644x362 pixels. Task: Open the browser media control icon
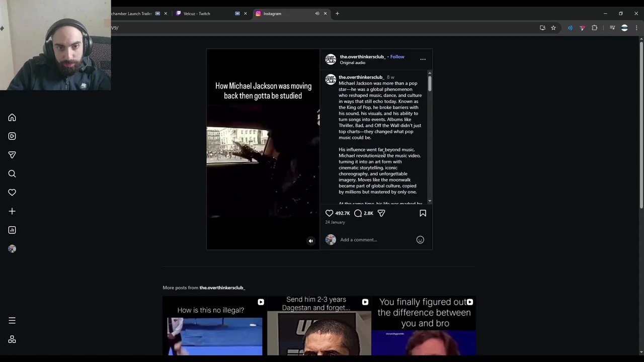[x=612, y=28]
